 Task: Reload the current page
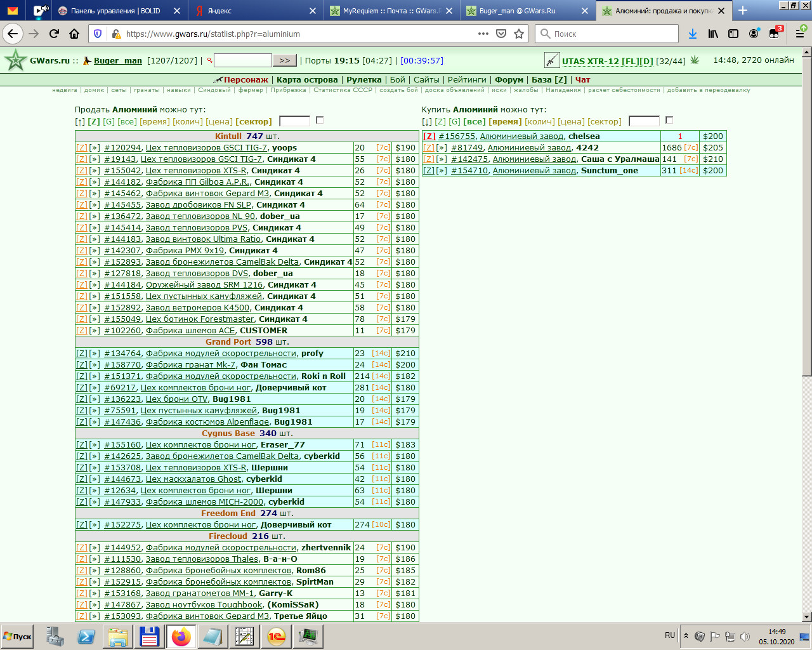pyautogui.click(x=54, y=34)
